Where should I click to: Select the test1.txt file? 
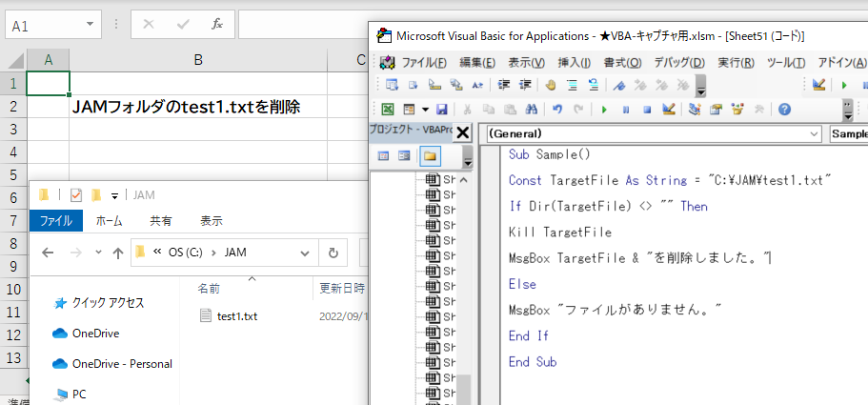[x=236, y=316]
